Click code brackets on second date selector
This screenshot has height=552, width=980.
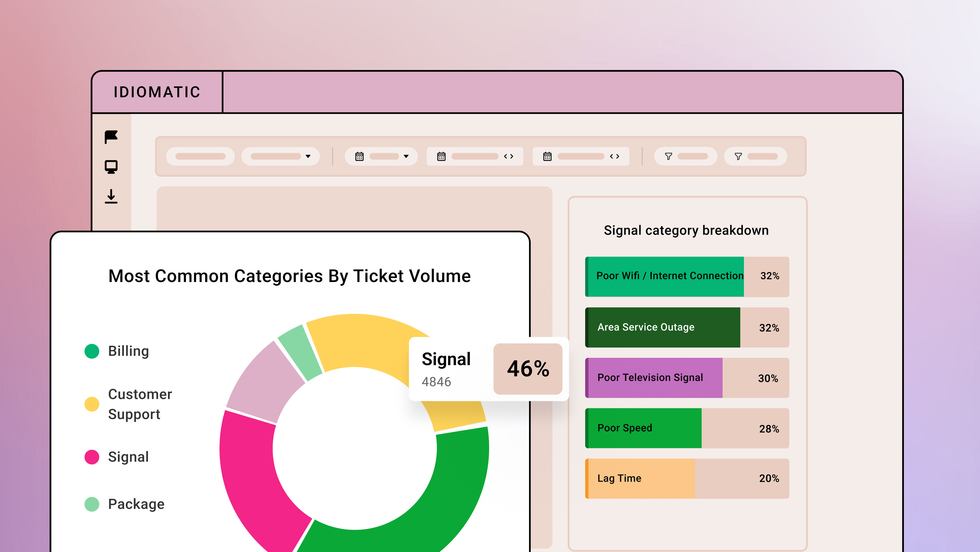click(x=509, y=157)
